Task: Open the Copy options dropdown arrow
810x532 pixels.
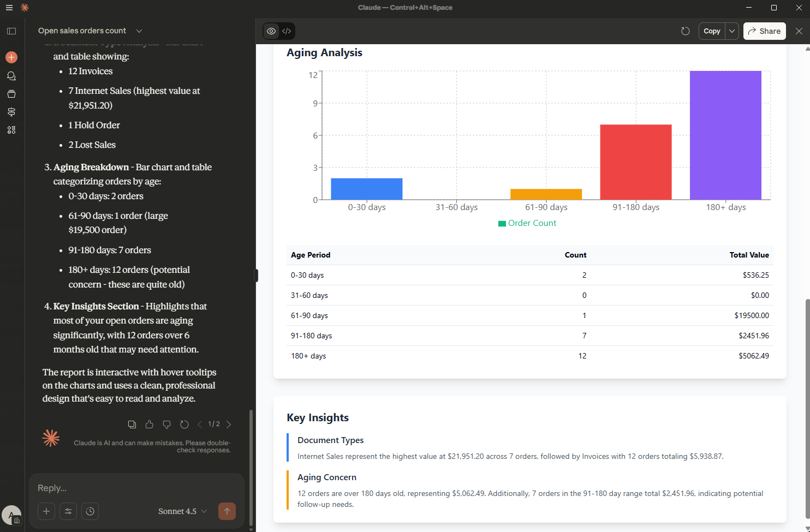Action: (x=732, y=31)
